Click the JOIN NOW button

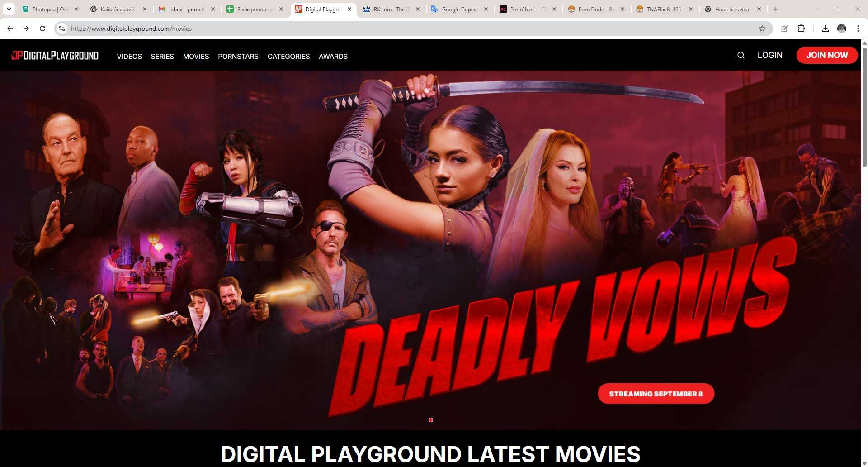click(x=827, y=55)
